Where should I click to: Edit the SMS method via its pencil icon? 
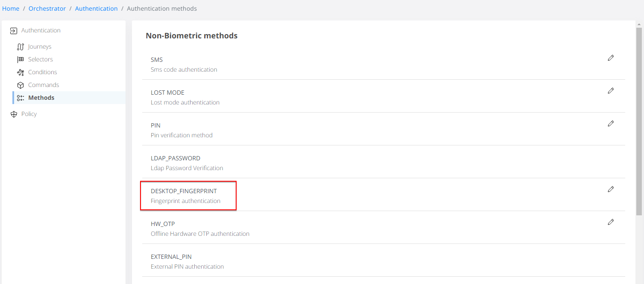point(611,58)
